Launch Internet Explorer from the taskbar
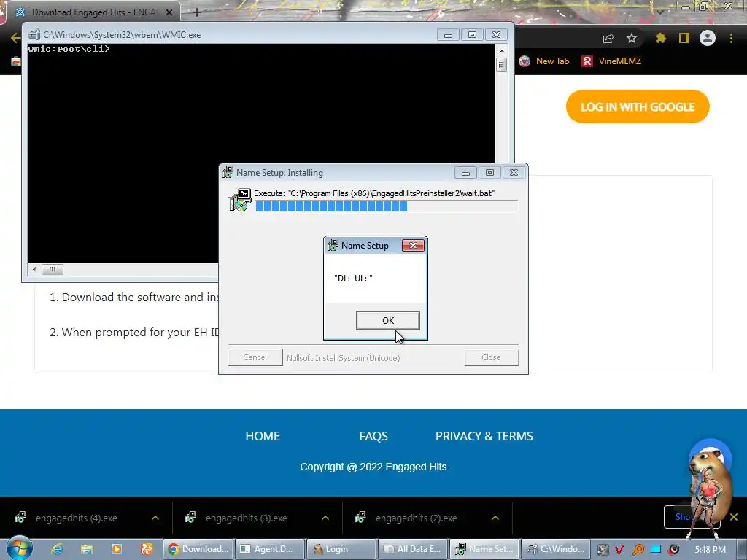Viewport: 747px width, 560px height. point(57,549)
